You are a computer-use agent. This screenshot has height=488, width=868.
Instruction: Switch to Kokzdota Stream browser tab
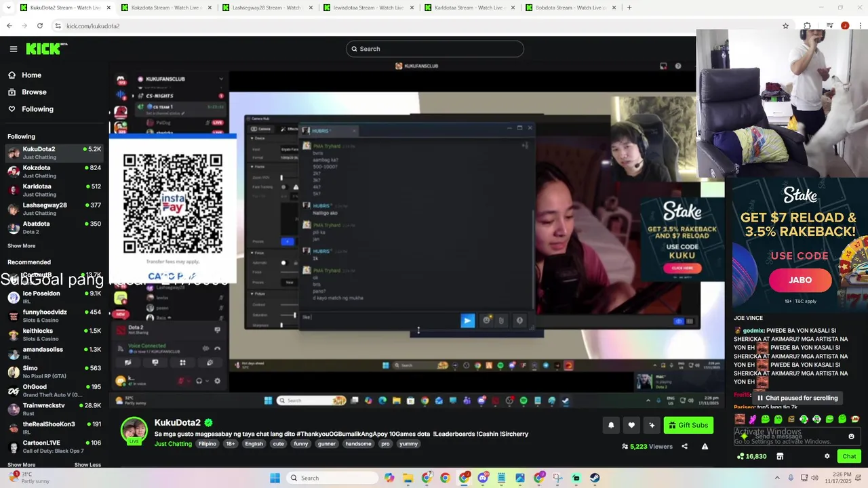pyautogui.click(x=166, y=7)
